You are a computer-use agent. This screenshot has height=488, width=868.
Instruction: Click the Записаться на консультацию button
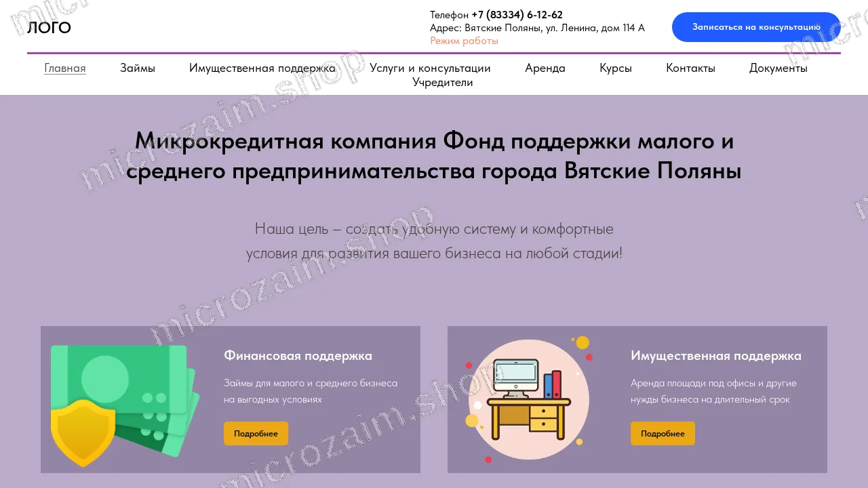coord(756,27)
